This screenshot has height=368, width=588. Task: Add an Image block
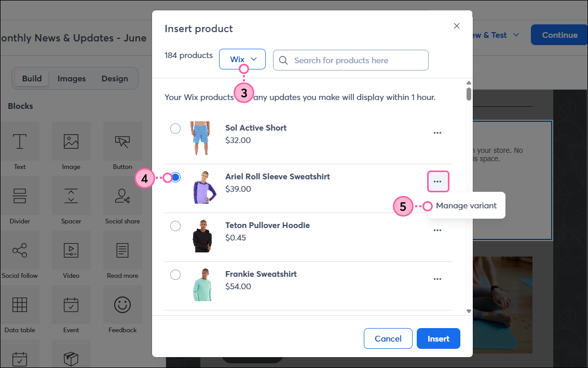(x=71, y=141)
